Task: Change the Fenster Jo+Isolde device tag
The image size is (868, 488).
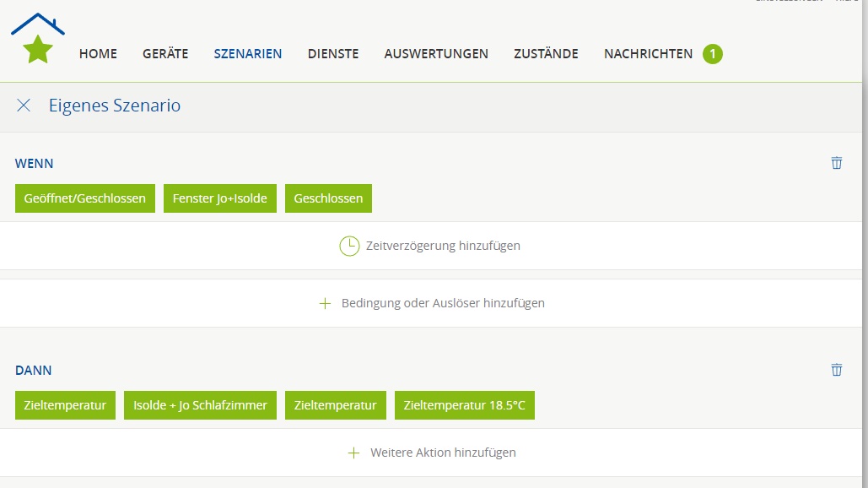Action: click(x=219, y=198)
